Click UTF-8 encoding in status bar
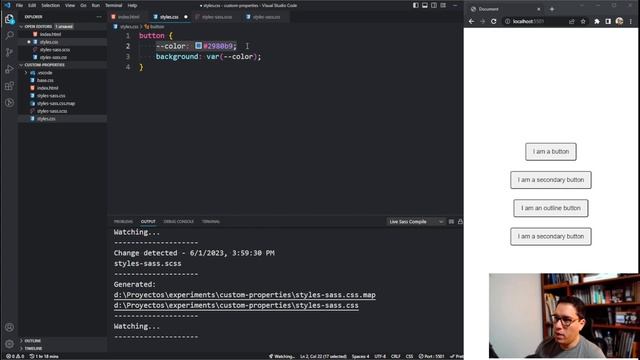This screenshot has height=360, width=640. click(380, 356)
